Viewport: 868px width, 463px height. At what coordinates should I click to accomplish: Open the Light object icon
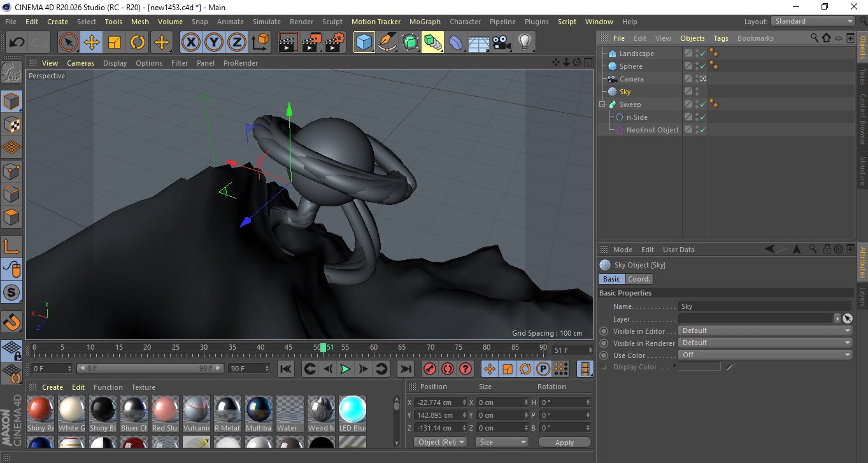point(524,43)
